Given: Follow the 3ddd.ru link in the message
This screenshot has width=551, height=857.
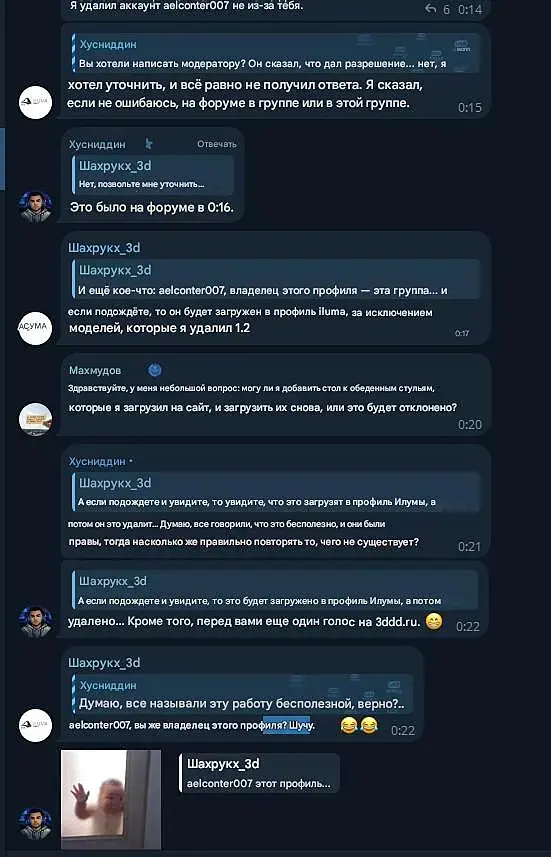Looking at the screenshot, I should tap(398, 622).
